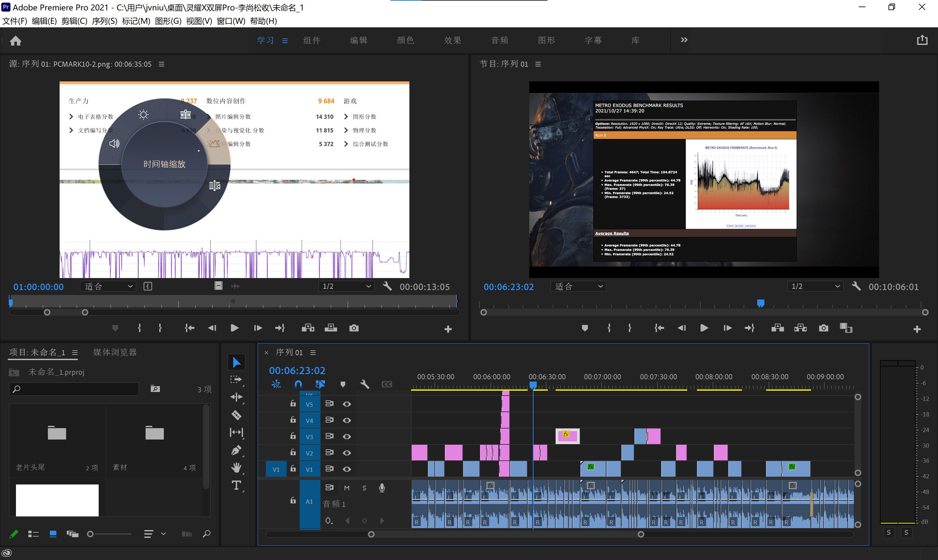Screen dimensions: 938x560
Task: Toggle lock on track V2
Action: coord(293,453)
